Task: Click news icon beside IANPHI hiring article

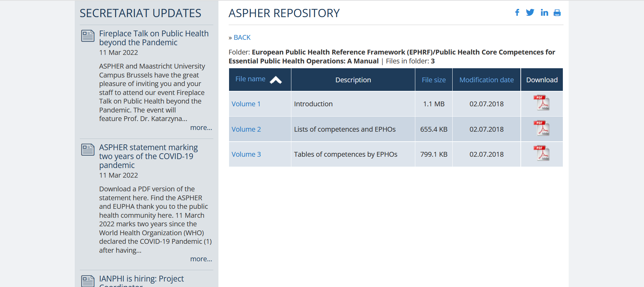Action: [x=88, y=281]
